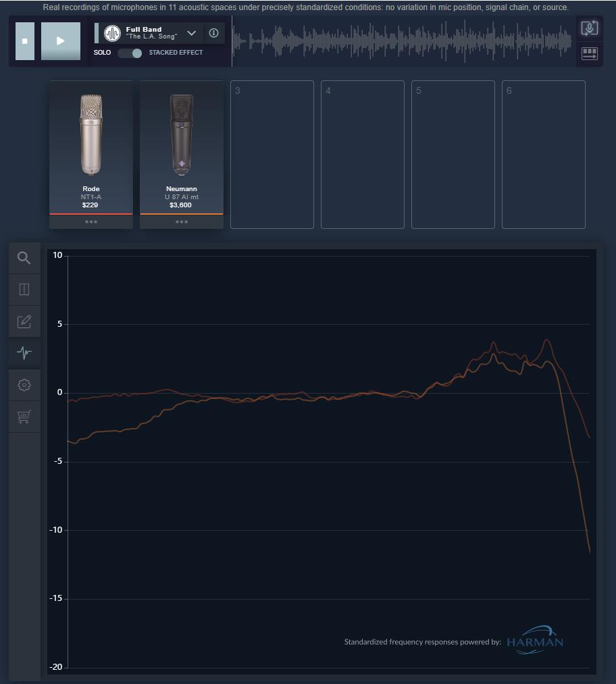Open settings gear in sidebar
The height and width of the screenshot is (684, 616).
point(24,385)
